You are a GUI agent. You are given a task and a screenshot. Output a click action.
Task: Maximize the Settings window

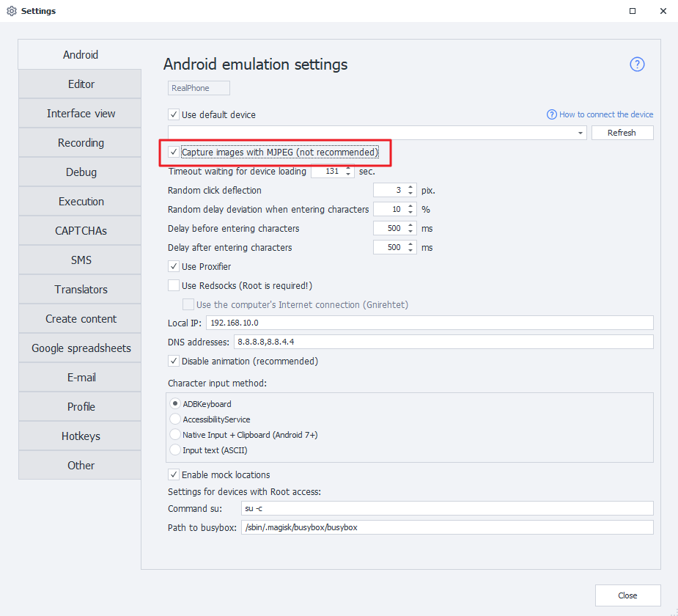tap(633, 11)
